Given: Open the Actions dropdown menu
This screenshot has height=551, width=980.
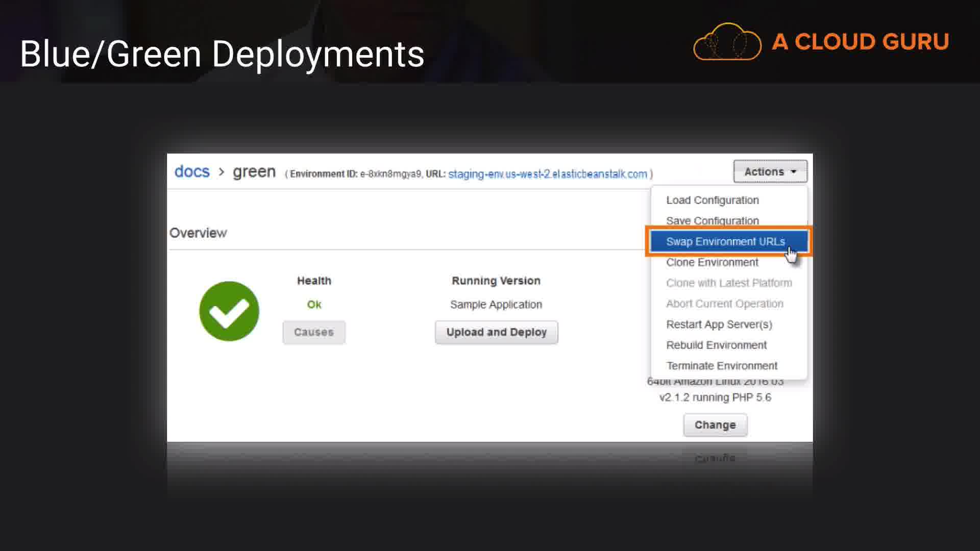Looking at the screenshot, I should coord(770,171).
